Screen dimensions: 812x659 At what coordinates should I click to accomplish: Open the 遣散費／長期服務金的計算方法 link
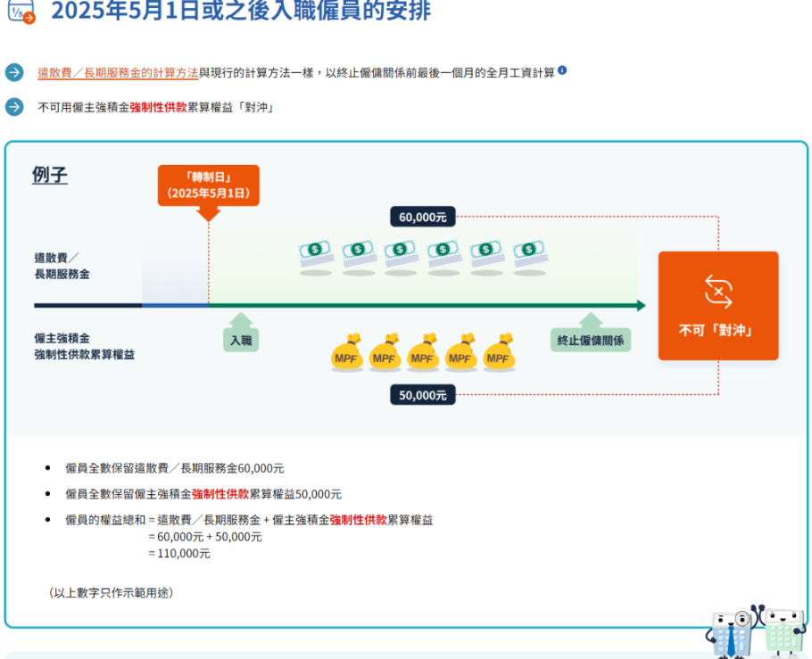point(118,73)
